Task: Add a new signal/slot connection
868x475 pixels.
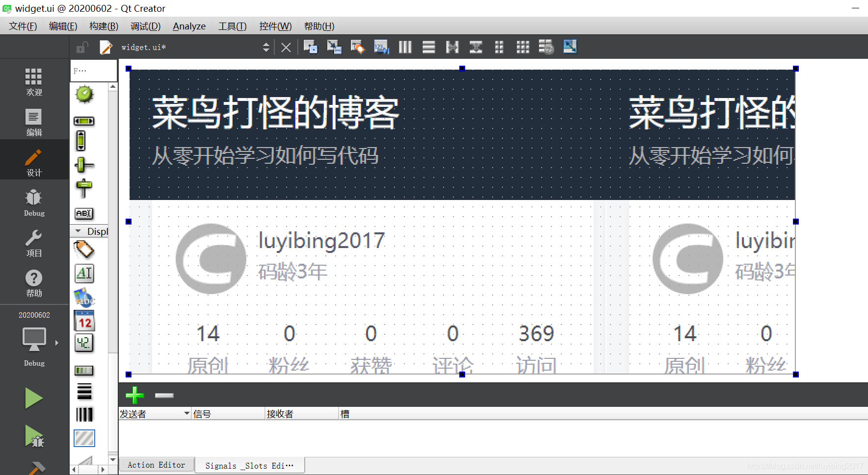Action: click(134, 395)
